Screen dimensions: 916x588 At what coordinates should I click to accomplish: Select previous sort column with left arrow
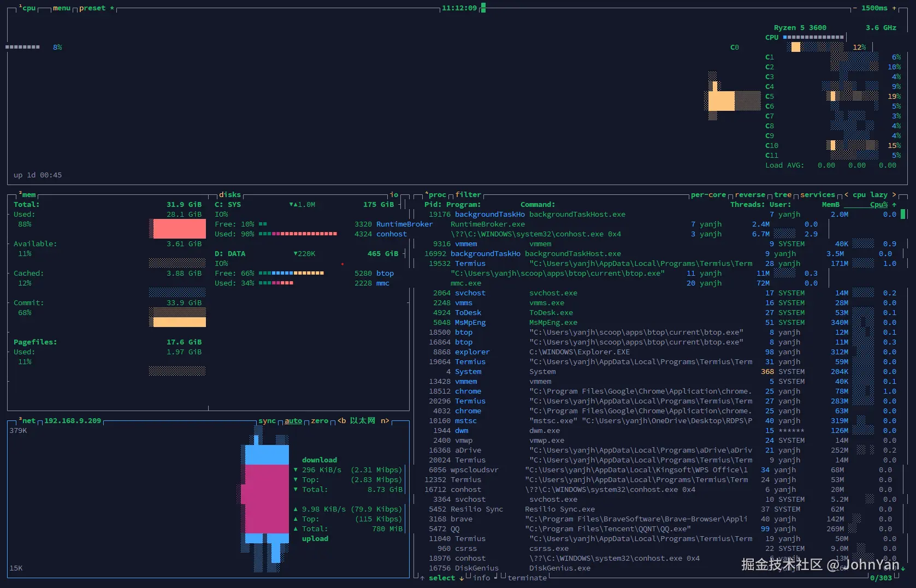(x=846, y=195)
